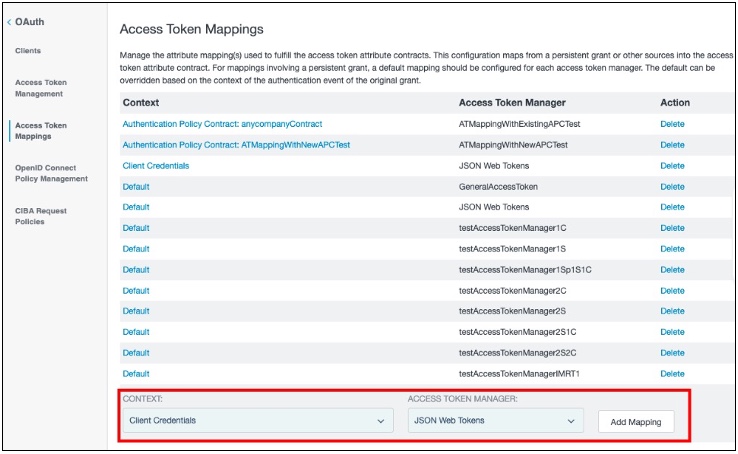This screenshot has width=738, height=454.
Task: Expand the Access Token Manager dropdown
Action: [495, 421]
